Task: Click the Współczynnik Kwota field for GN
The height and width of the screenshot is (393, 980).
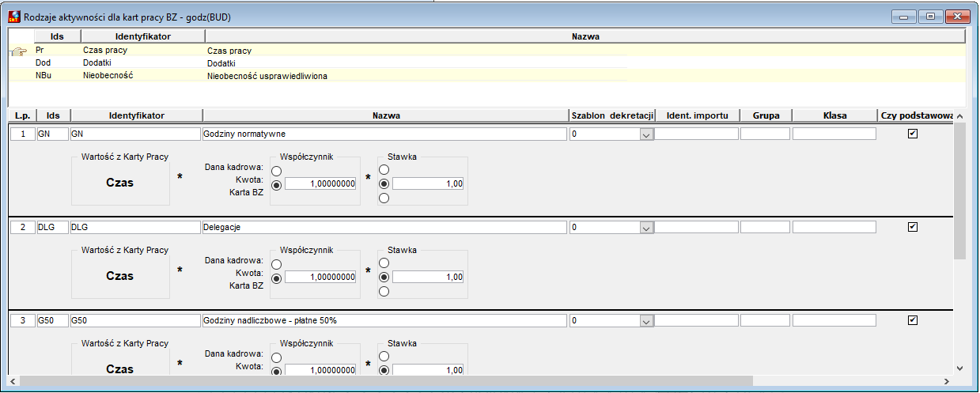Action: click(320, 183)
